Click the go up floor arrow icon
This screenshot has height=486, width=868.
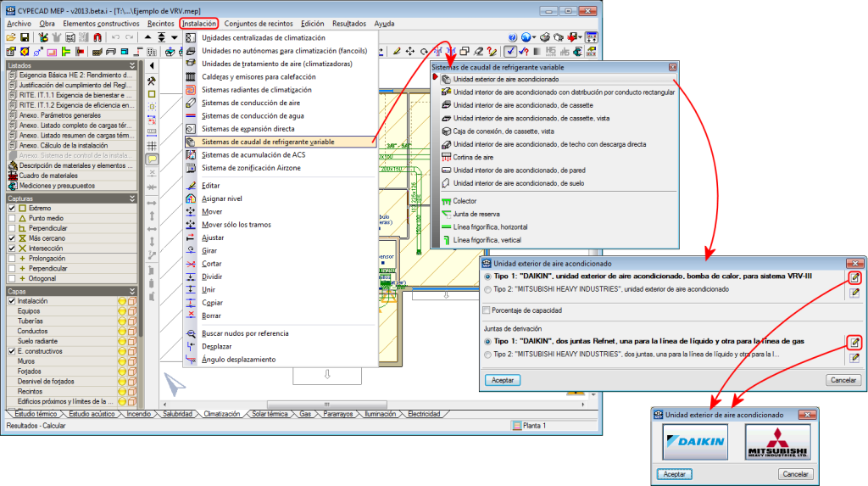click(147, 37)
